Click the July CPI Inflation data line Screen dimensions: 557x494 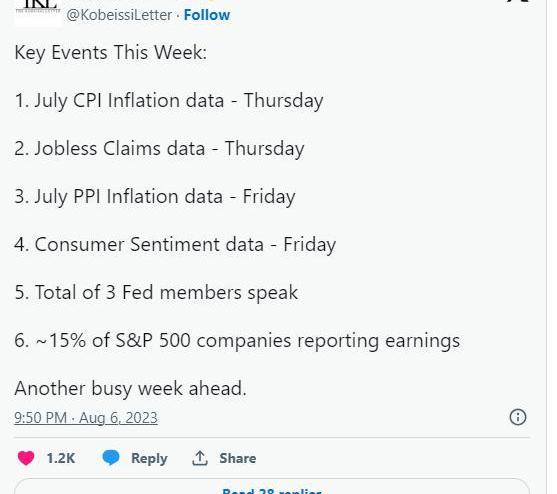coord(169,101)
